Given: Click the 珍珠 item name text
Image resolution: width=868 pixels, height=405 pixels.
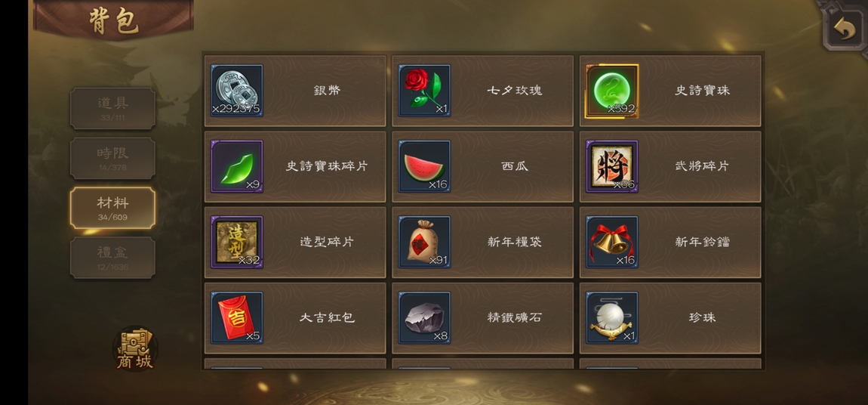Looking at the screenshot, I should [702, 317].
